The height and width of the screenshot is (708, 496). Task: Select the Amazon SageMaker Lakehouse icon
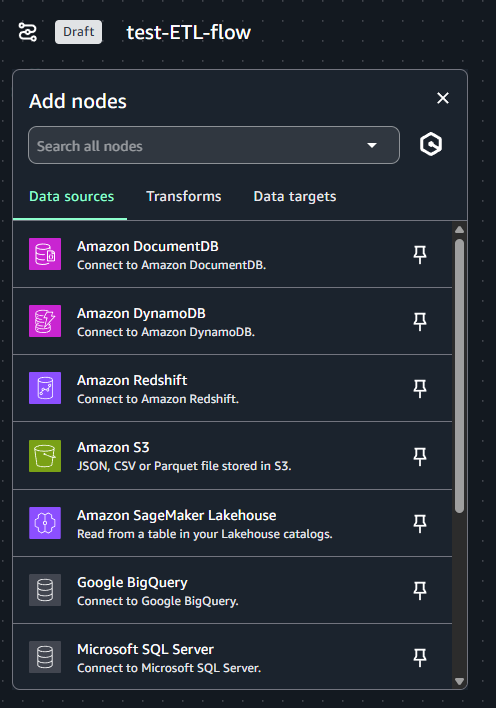[45, 523]
